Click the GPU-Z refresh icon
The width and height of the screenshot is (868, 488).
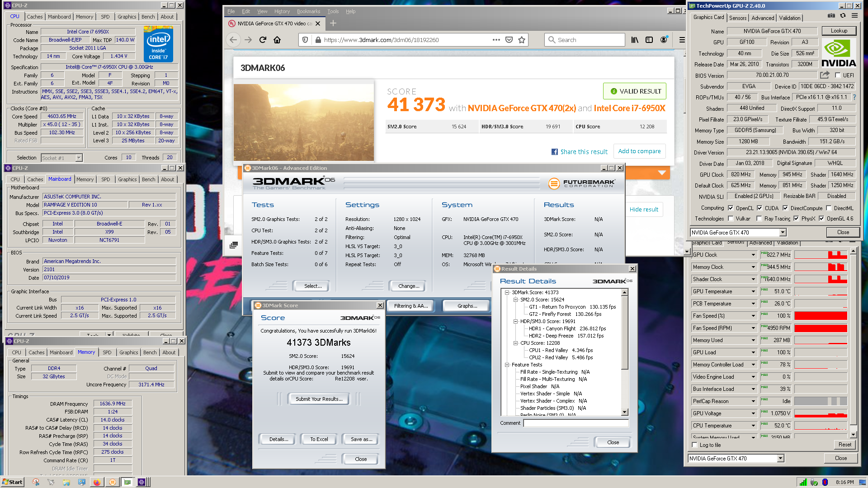[x=843, y=16]
